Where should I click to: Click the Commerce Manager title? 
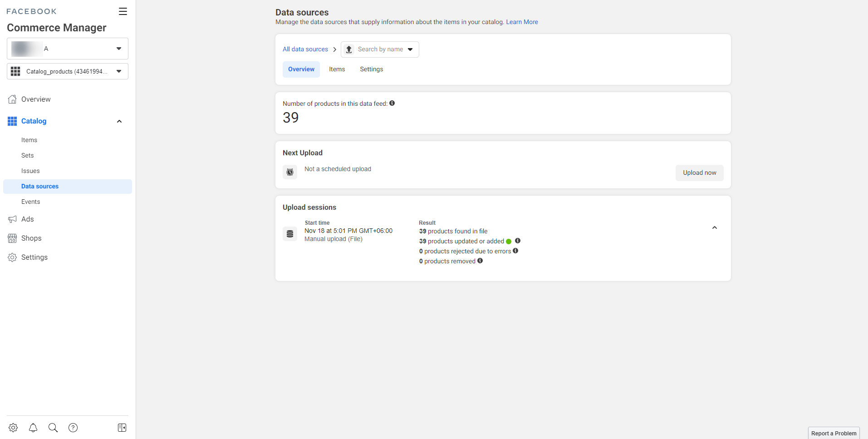click(x=57, y=28)
